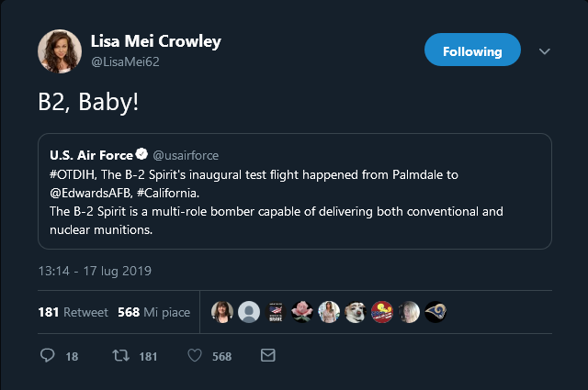Open the dog photo liker avatar
588x390 pixels.
tap(355, 312)
